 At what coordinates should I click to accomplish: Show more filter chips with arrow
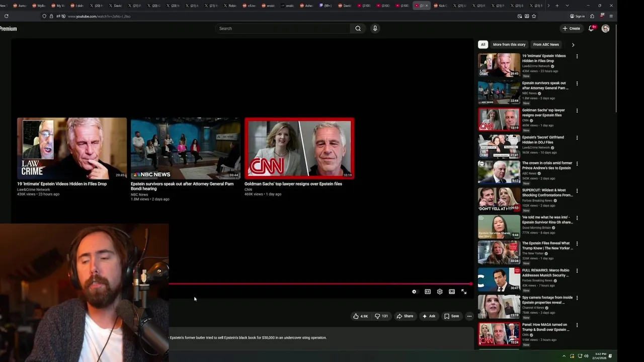573,45
